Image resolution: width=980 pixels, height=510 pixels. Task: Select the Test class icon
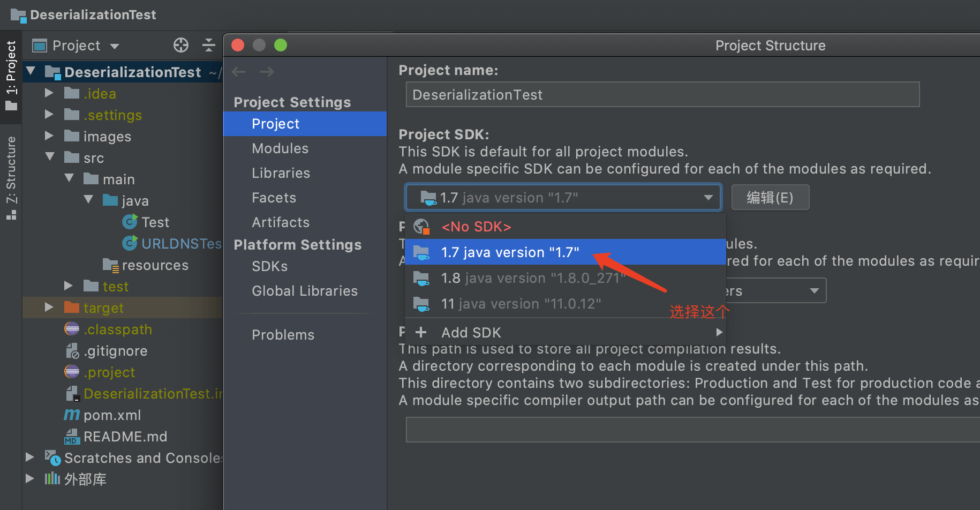130,221
